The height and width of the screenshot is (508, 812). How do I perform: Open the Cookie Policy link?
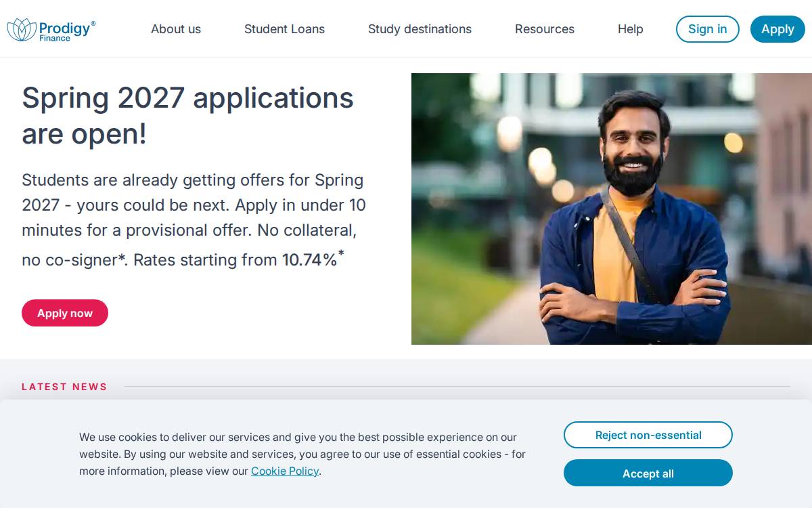[x=285, y=471]
